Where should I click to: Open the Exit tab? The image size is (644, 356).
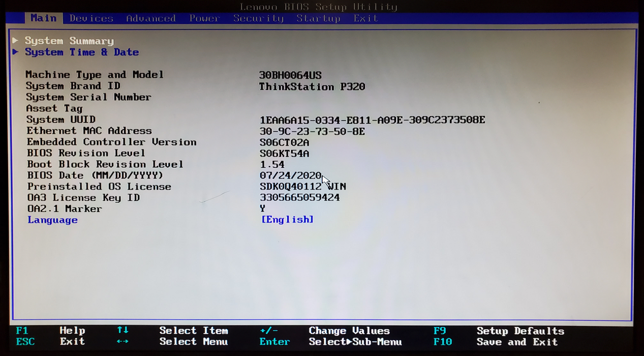click(x=366, y=18)
